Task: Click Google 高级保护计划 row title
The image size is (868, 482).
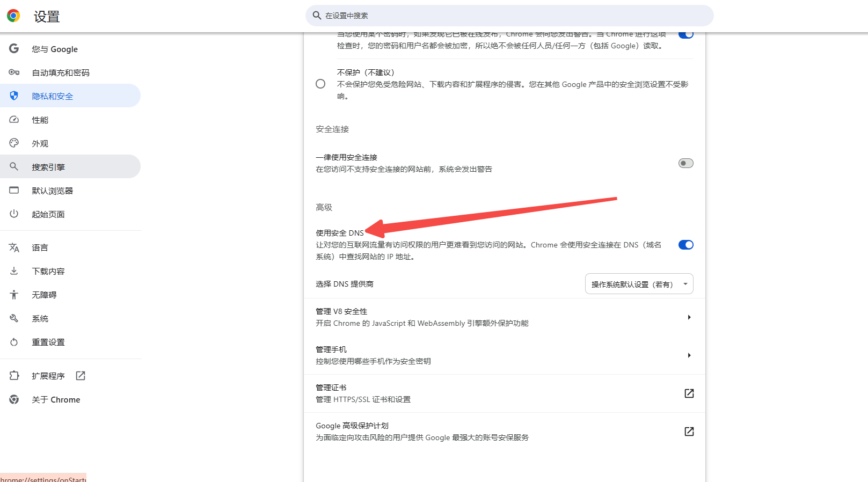Action: click(352, 426)
